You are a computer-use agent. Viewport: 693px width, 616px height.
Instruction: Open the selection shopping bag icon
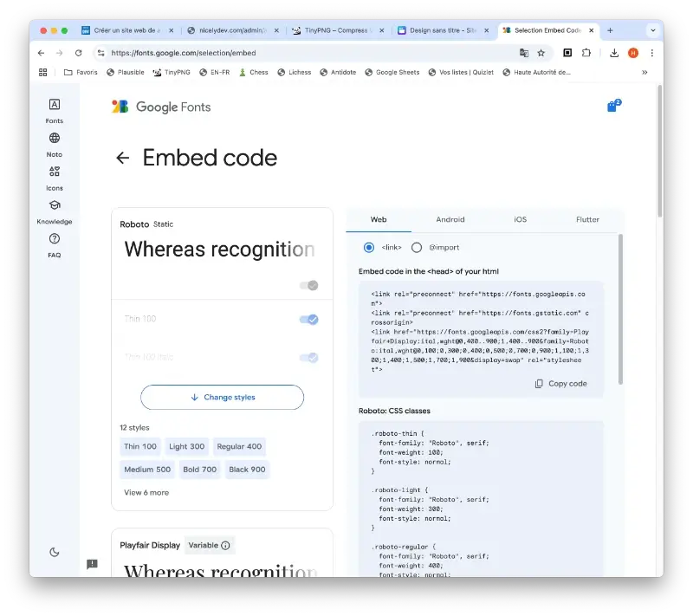coord(613,106)
